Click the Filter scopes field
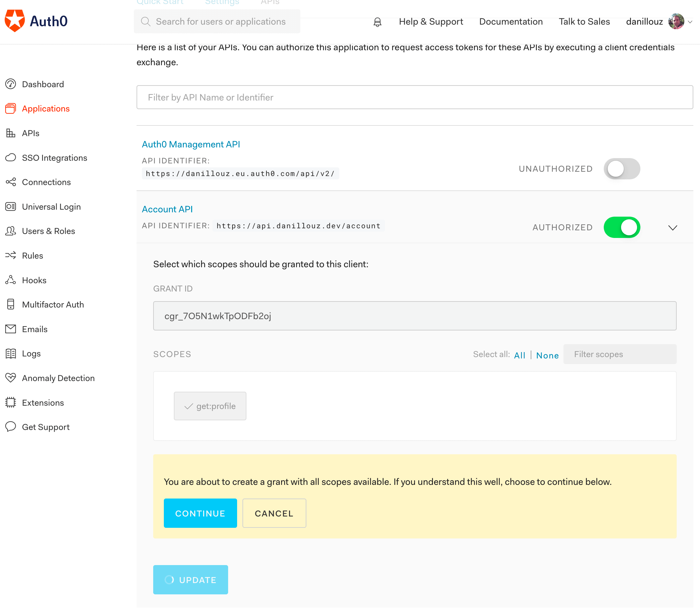Viewport: 700px width, 613px height. (619, 354)
